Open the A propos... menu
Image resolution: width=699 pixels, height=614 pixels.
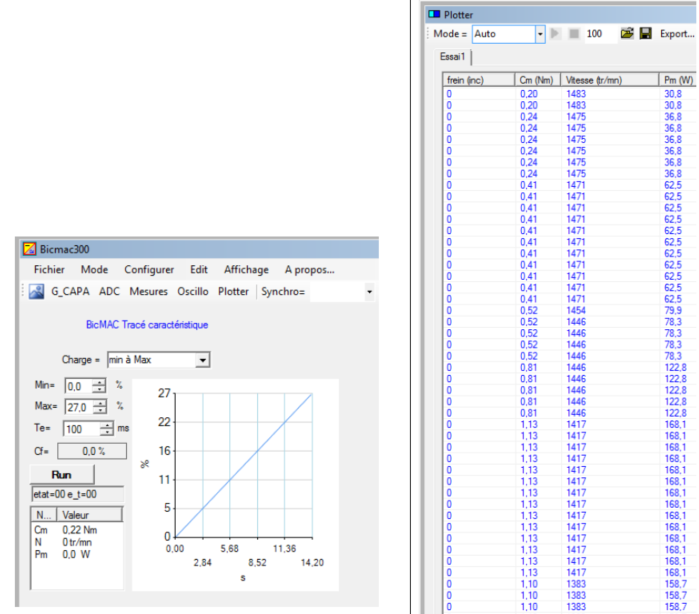click(309, 270)
